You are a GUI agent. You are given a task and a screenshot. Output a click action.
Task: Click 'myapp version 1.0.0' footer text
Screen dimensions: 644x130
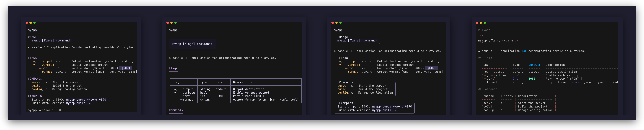coord(45,110)
